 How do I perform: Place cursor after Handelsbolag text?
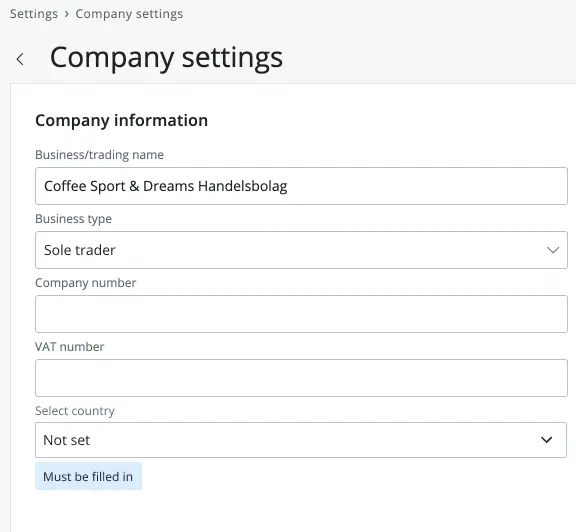(x=289, y=186)
